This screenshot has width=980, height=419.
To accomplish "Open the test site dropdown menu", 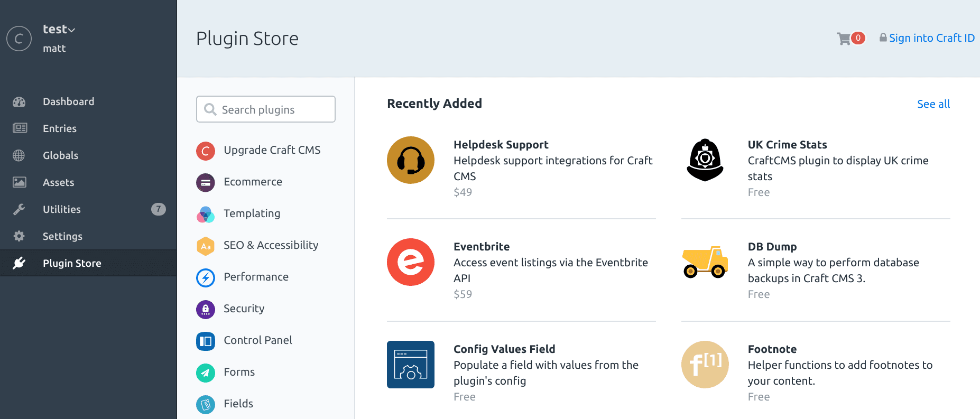I will tap(59, 29).
